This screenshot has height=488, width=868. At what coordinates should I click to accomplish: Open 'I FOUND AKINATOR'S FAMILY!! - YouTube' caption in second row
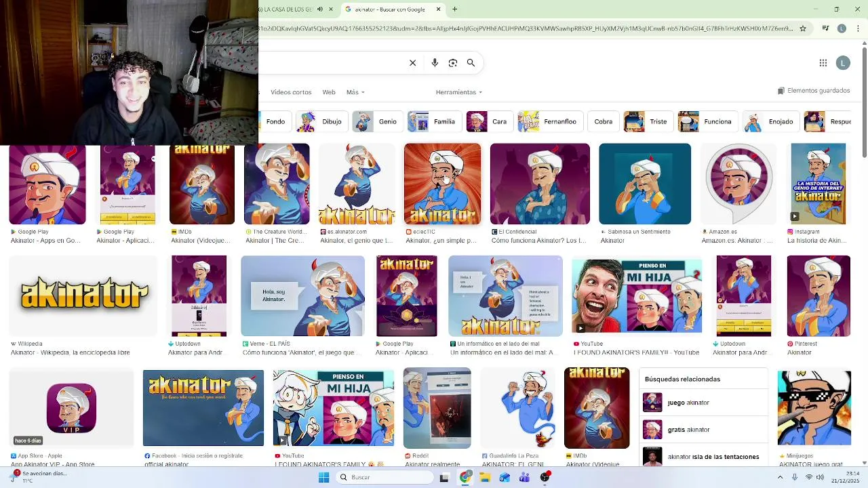636,352
